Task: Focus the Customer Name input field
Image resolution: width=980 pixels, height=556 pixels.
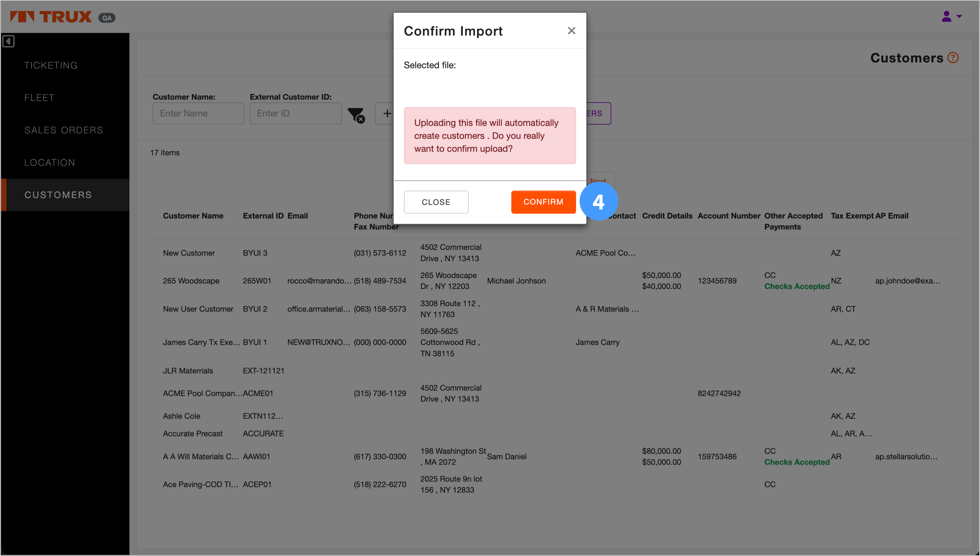Action: tap(198, 113)
